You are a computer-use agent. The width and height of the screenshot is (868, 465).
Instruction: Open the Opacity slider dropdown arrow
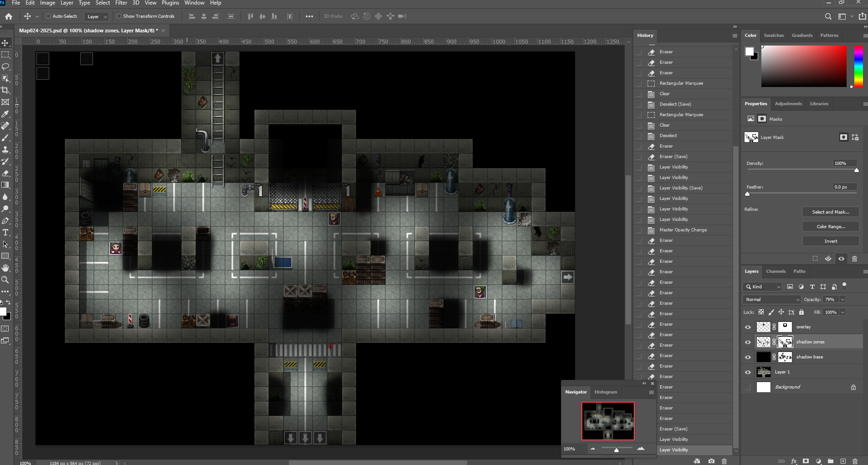tap(842, 299)
